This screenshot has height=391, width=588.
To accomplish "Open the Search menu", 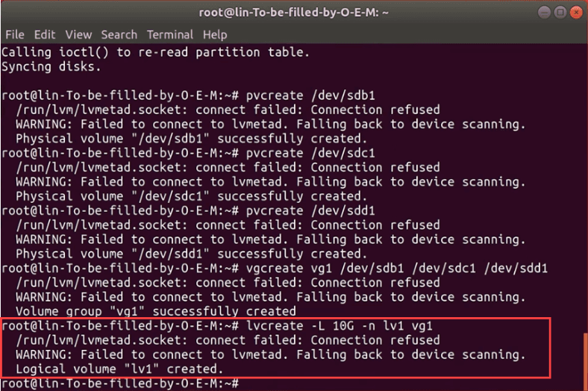I will coord(119,34).
